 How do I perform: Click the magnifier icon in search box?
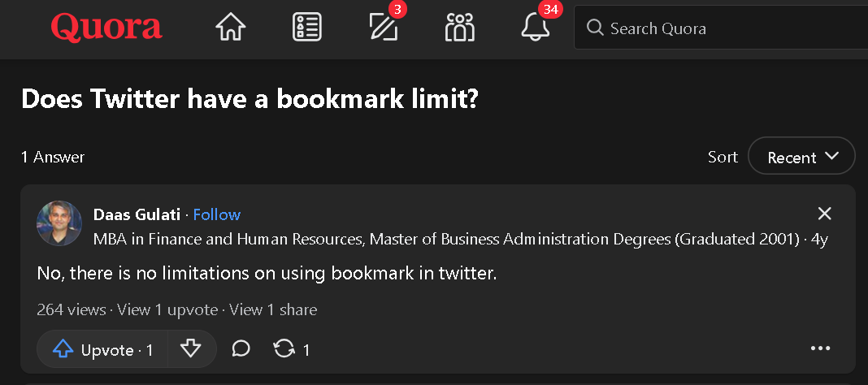(595, 28)
